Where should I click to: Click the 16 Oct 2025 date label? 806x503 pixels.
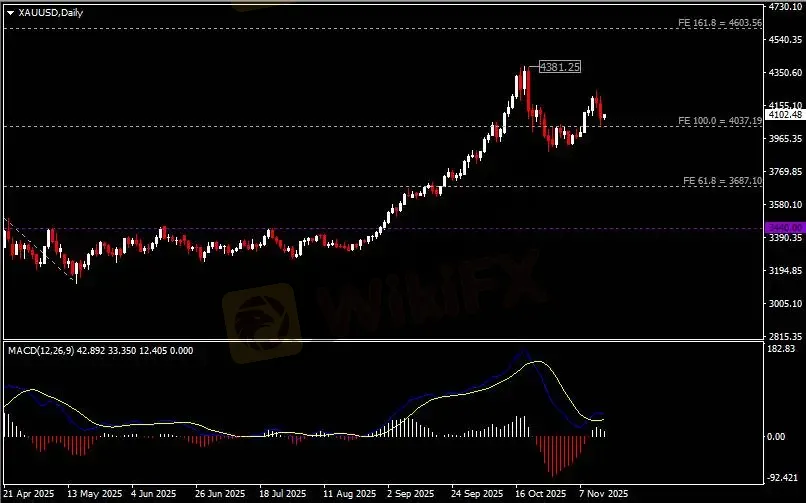(x=540, y=494)
